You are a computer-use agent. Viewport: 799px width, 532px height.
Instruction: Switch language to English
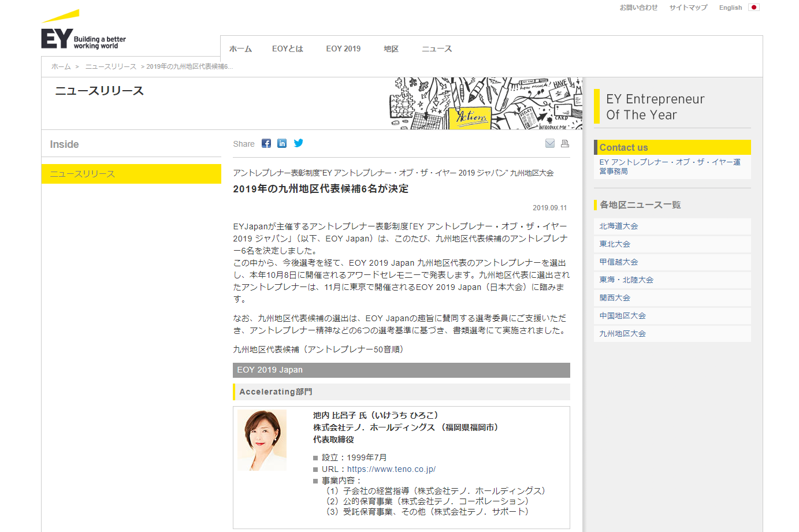[730, 8]
